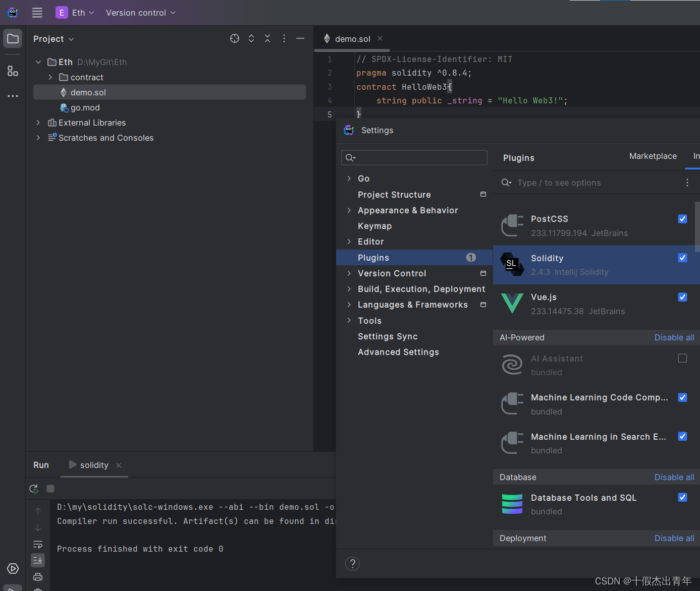Toggle the scroll to end icon

pos(38,560)
